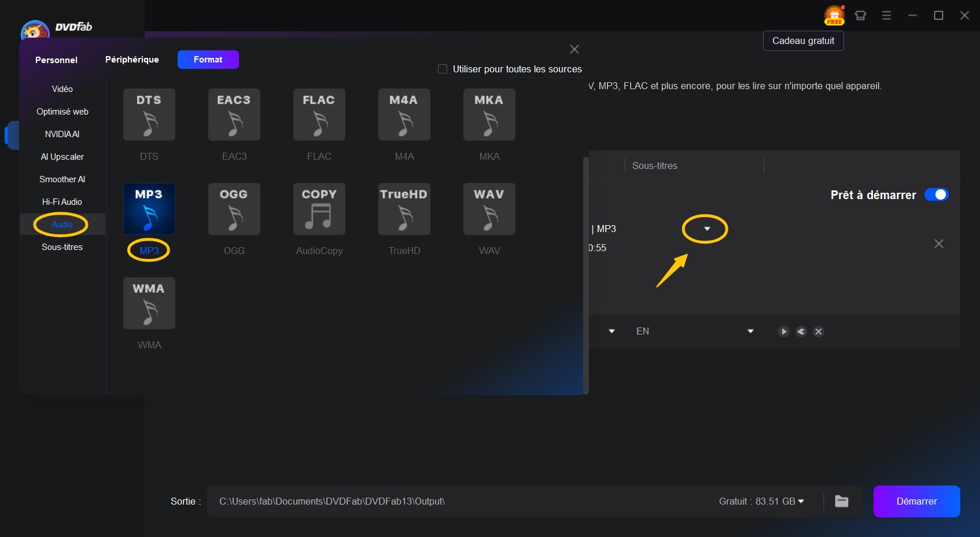
Task: Click the blue left sidebar handle
Action: point(12,135)
